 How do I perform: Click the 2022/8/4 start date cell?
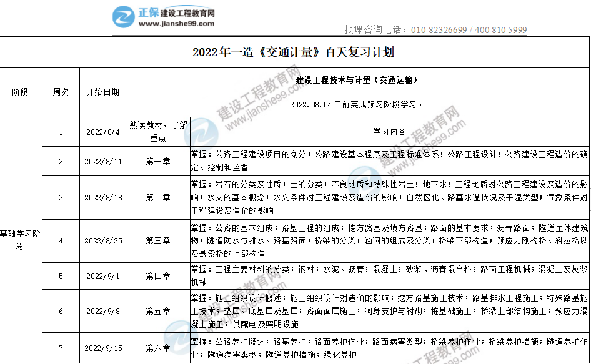pyautogui.click(x=103, y=132)
